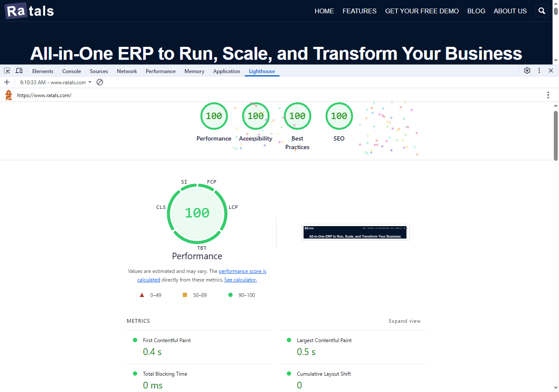The width and height of the screenshot is (559, 392).
Task: Jump to the SEO score gauge
Action: (339, 116)
